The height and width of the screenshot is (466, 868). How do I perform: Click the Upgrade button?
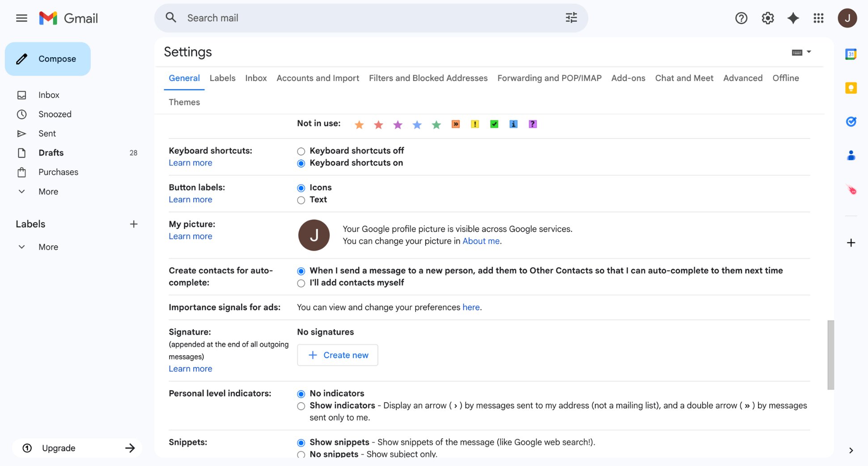[77, 448]
